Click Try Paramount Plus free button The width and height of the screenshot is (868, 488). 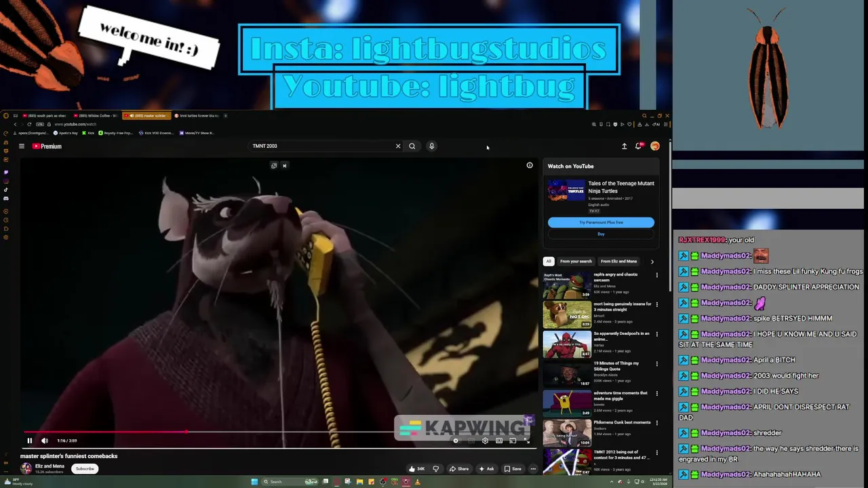pyautogui.click(x=601, y=222)
